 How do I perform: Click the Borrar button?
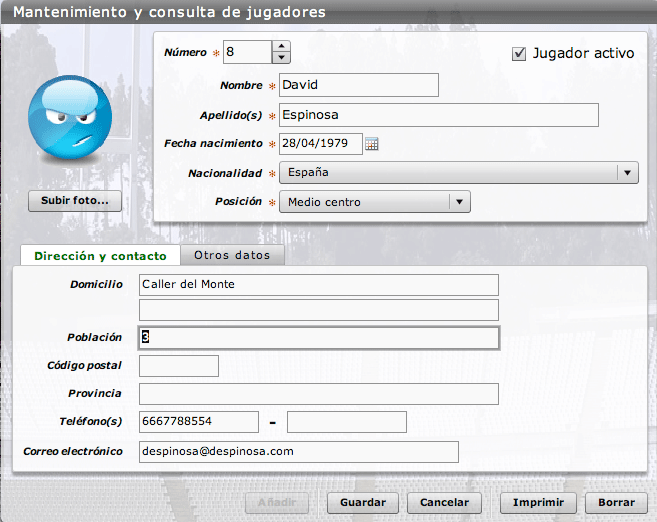pos(616,503)
